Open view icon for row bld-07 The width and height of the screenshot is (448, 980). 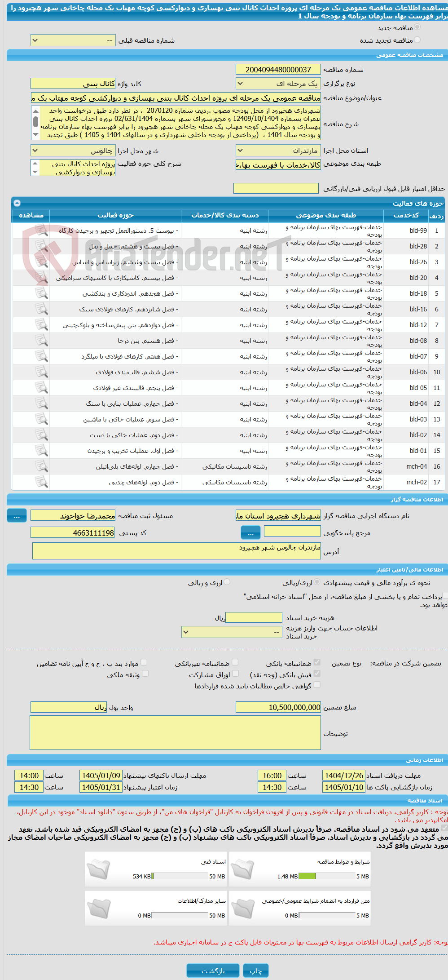coord(41,356)
